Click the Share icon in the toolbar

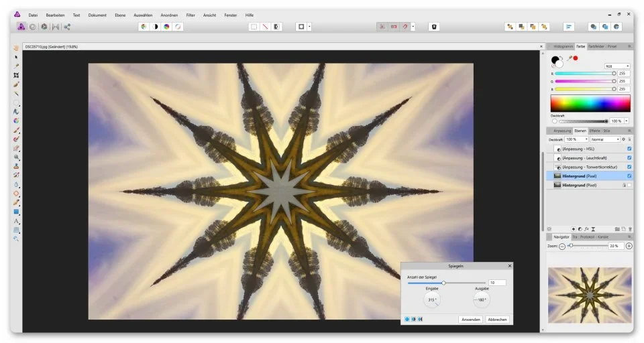(x=67, y=27)
